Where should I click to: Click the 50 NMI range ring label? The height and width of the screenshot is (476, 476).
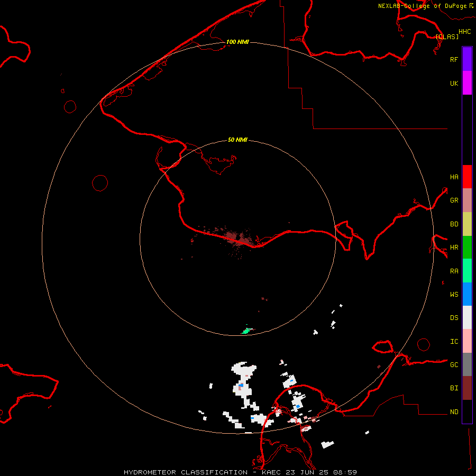(237, 140)
